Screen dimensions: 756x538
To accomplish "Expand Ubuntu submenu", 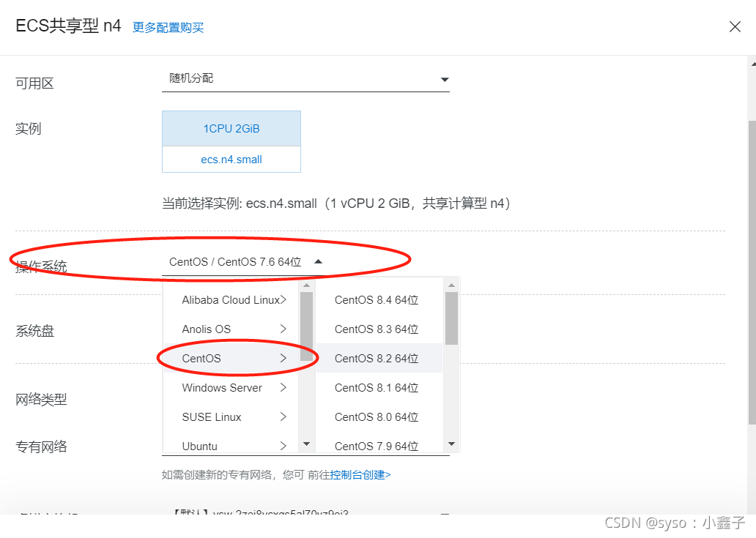I will coord(231,446).
